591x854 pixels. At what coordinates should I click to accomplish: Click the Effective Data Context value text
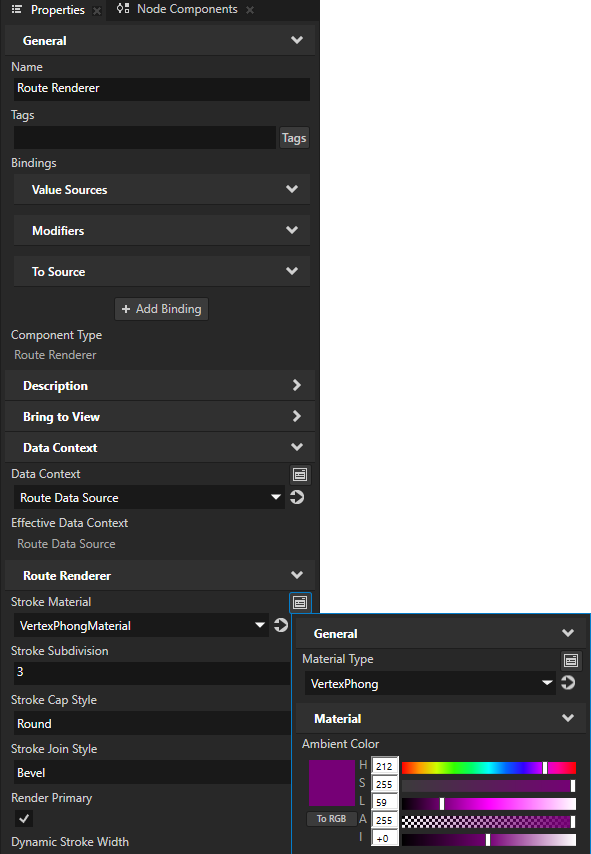point(66,544)
